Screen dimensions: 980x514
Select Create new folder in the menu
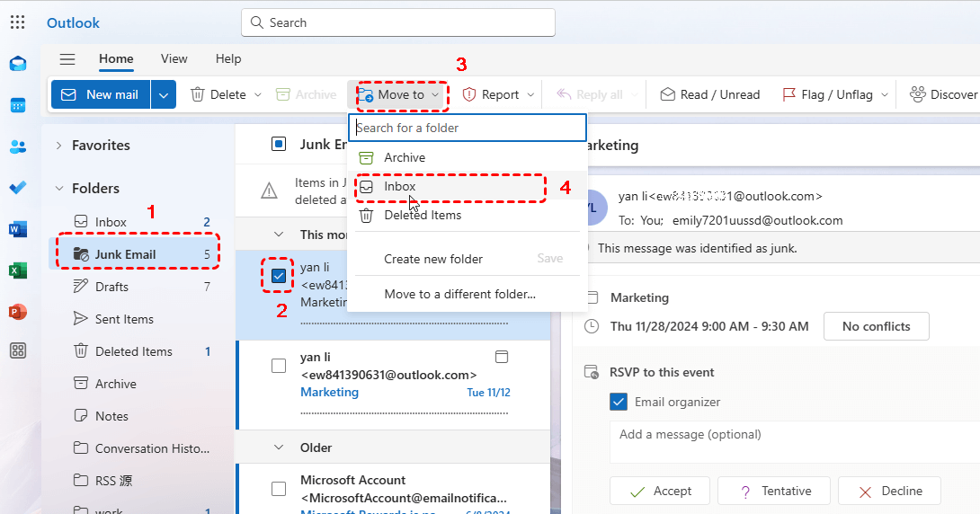433,259
